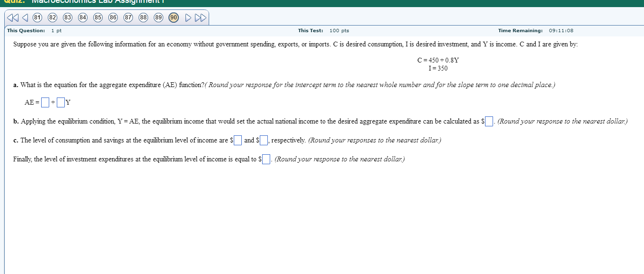Click the equilibrium income answer box in part b

point(488,121)
